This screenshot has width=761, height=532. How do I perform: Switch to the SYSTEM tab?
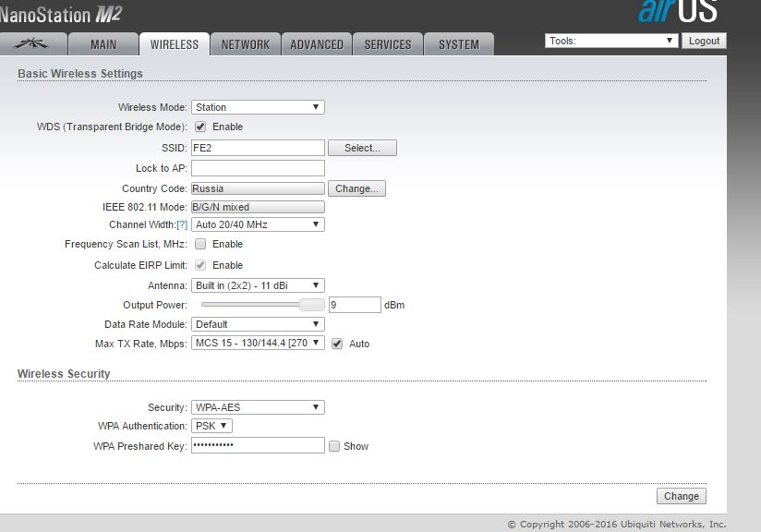tap(459, 44)
